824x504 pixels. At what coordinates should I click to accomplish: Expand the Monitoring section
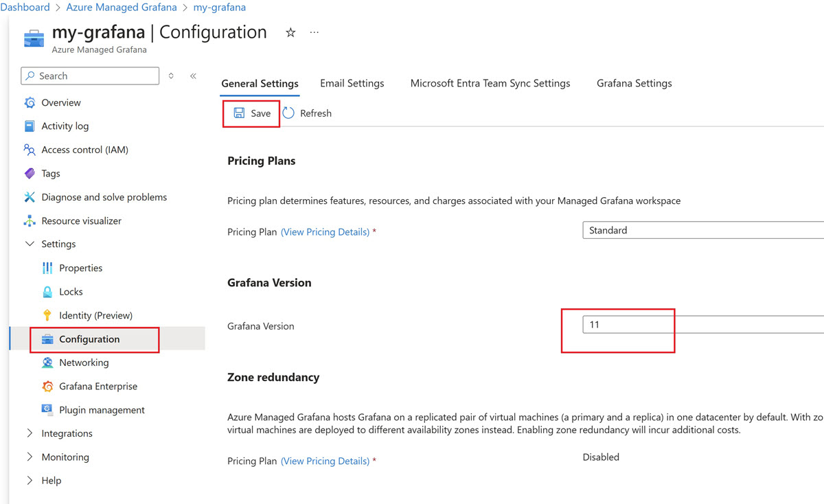coord(30,457)
